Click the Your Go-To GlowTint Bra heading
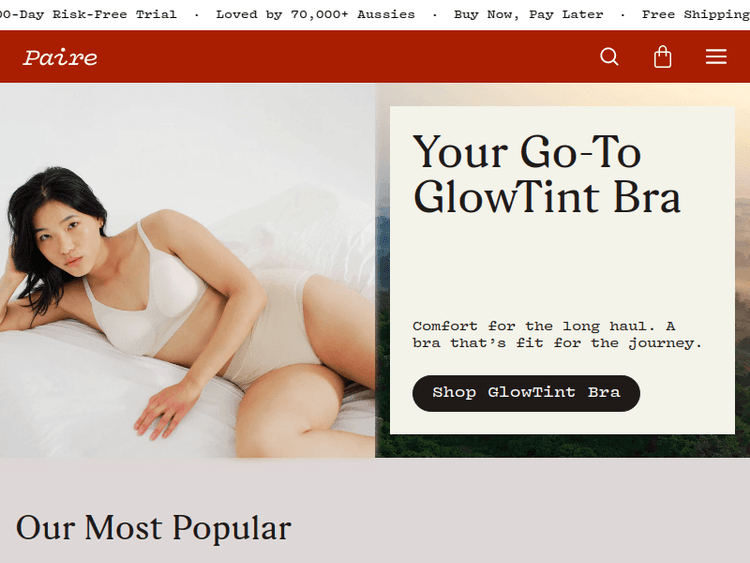This screenshot has height=563, width=750. (547, 174)
